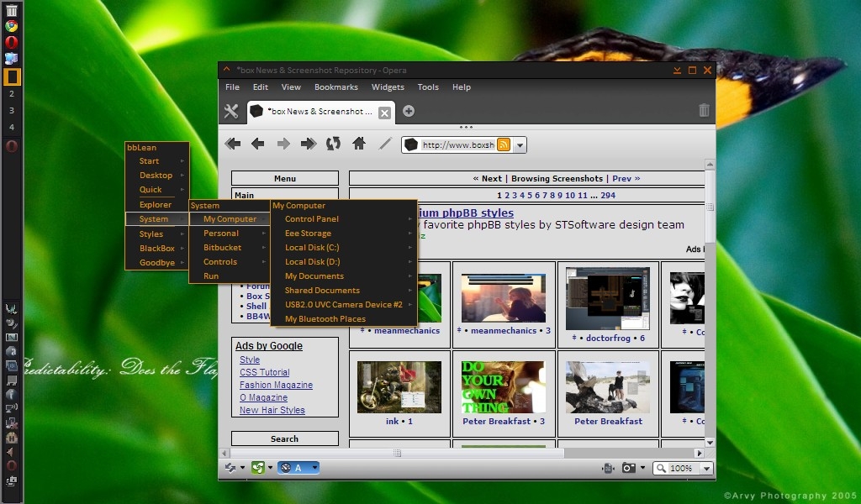Open Explorer from bbLean menu
The width and height of the screenshot is (861, 504).
point(157,205)
